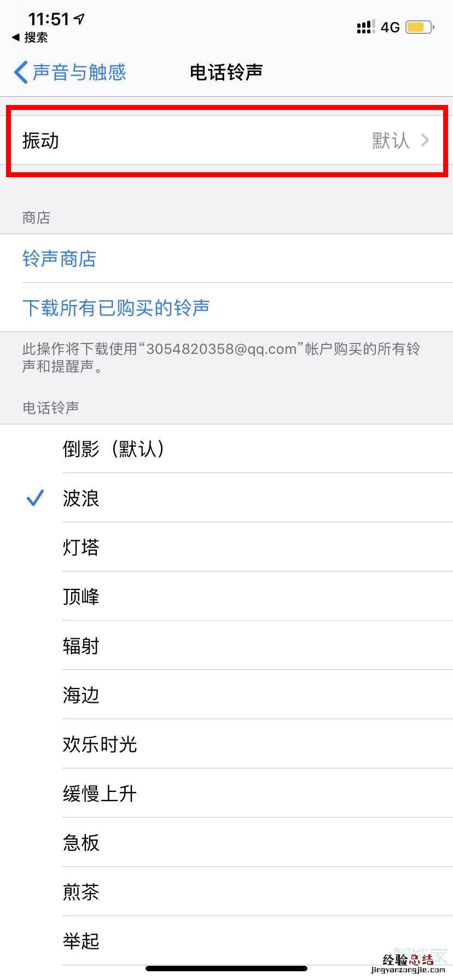Tap the battery icon in status bar

tap(420, 27)
